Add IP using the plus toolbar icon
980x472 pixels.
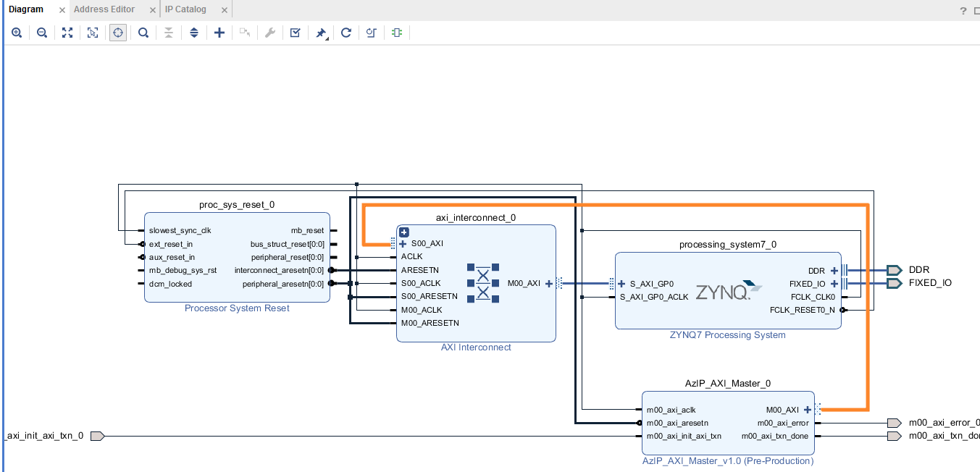[219, 33]
